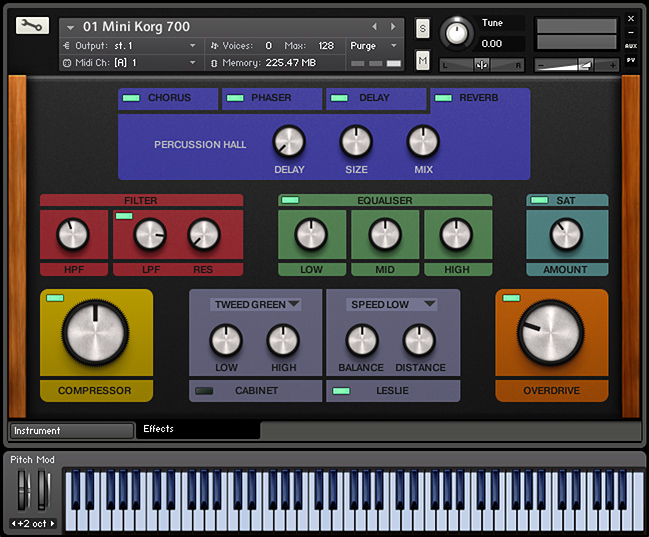Click the cabinet HIGH knob
The width and height of the screenshot is (649, 537).
point(283,340)
